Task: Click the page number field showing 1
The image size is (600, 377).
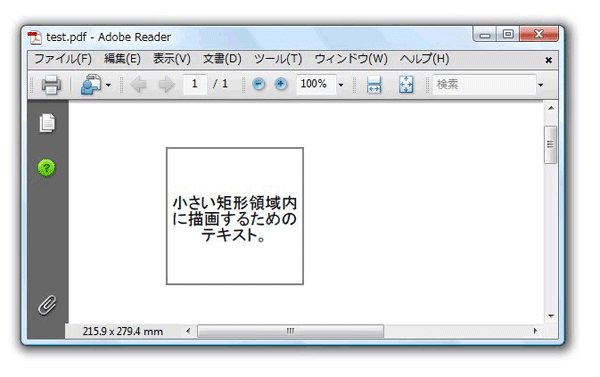Action: [x=195, y=84]
